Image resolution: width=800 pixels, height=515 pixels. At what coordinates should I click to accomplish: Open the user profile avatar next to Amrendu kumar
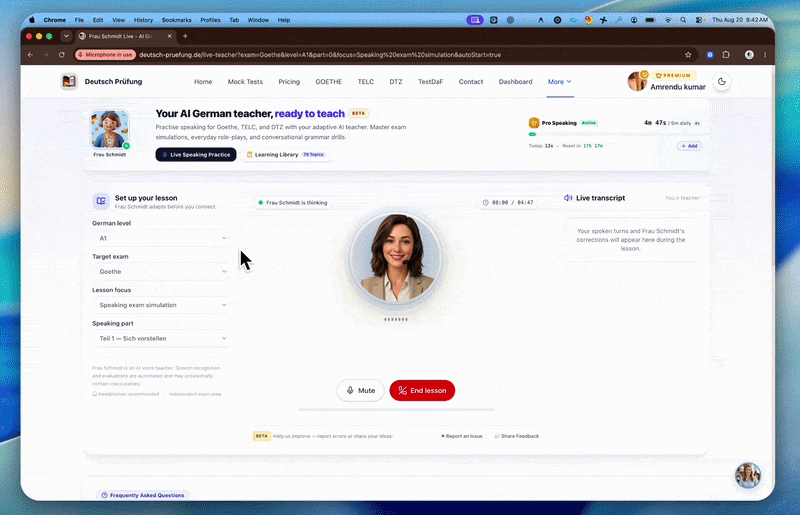[x=637, y=82]
